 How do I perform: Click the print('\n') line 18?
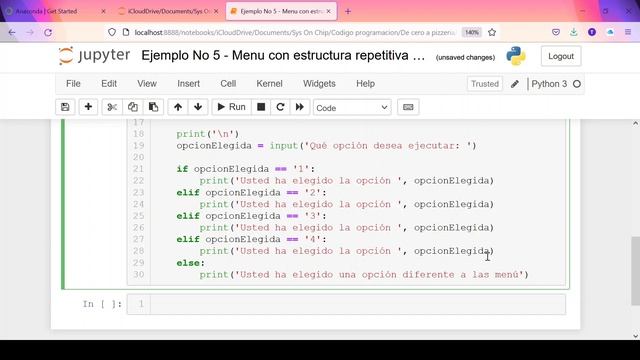click(208, 134)
